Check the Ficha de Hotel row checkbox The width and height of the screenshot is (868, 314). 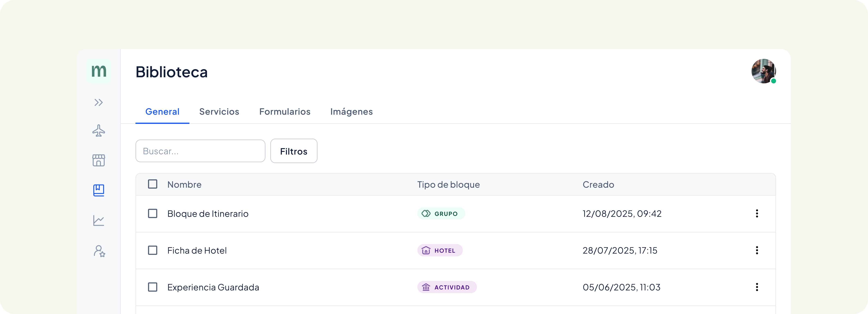153,250
